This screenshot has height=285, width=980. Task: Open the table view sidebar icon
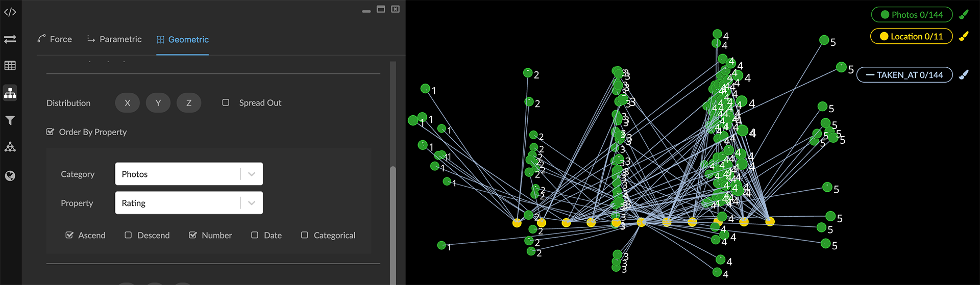[10, 66]
